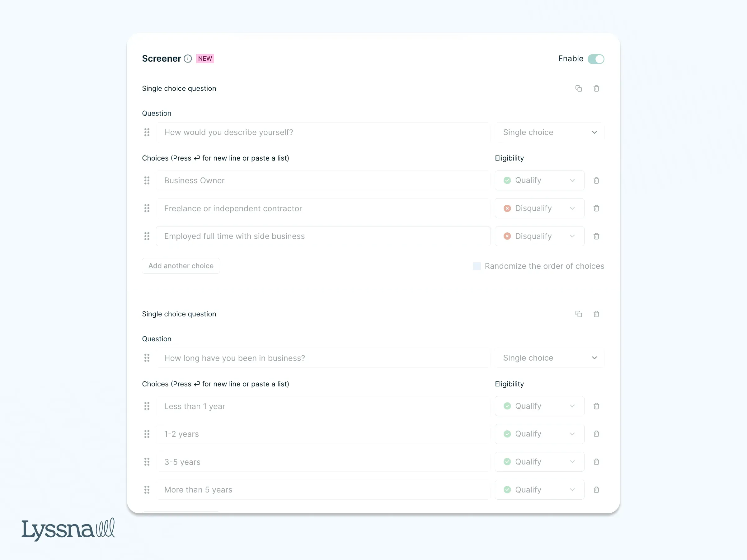Click Add another choice button

(181, 266)
